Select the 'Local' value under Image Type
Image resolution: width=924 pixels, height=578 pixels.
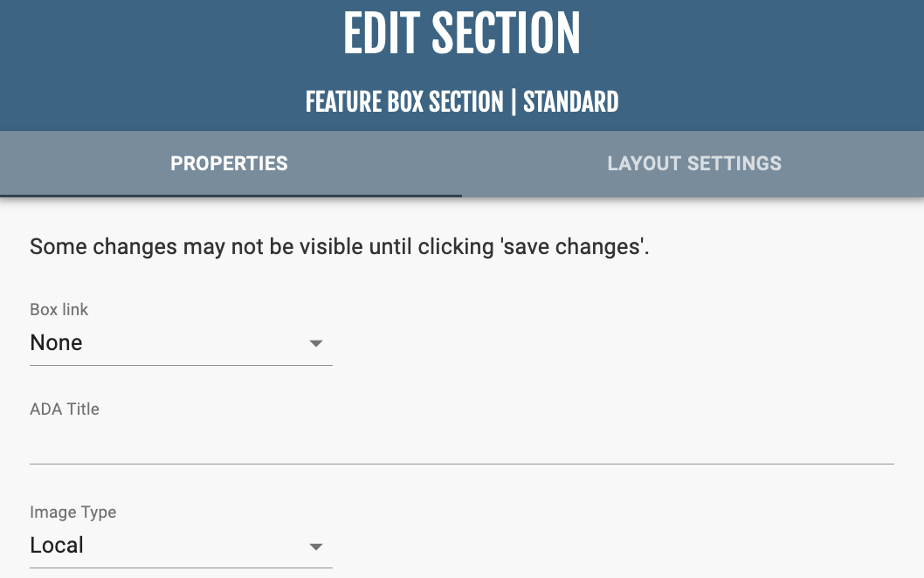(x=57, y=546)
